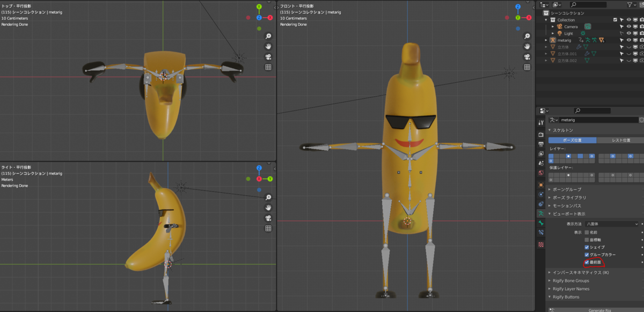
Task: Toggle Light selectability arrow icon
Action: (x=622, y=33)
